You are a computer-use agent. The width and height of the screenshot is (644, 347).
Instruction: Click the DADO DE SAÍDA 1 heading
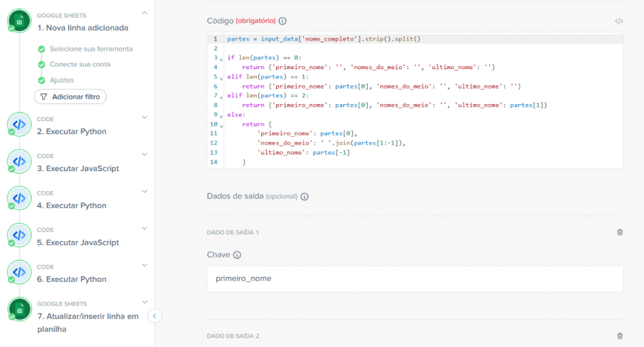tap(233, 233)
